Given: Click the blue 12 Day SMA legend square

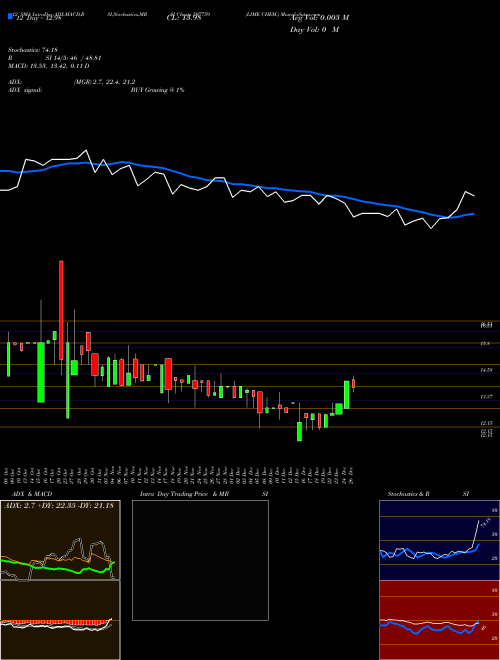Looking at the screenshot, I should click(10, 17).
